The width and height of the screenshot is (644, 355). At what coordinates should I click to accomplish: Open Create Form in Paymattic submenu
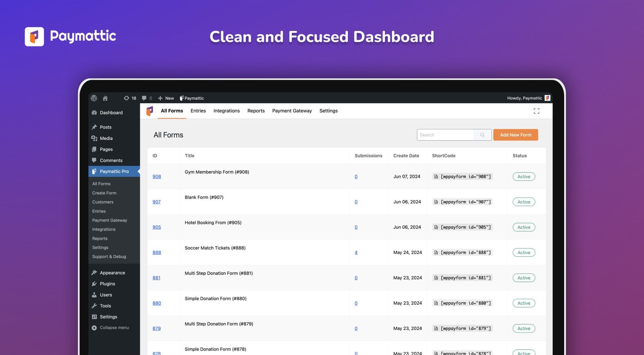tap(104, 193)
